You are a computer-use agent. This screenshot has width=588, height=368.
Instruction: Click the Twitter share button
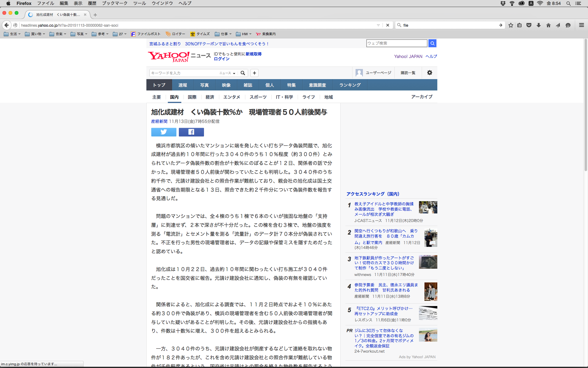(164, 132)
